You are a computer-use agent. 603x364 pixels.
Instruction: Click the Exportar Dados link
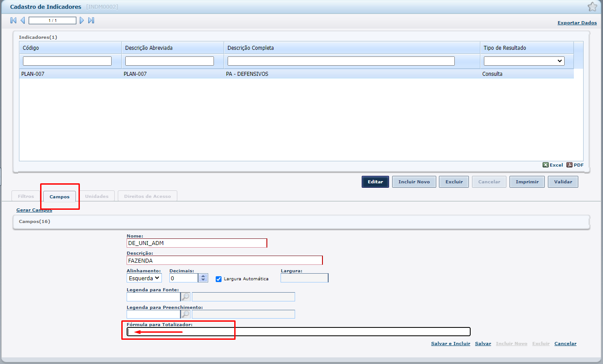coord(577,22)
